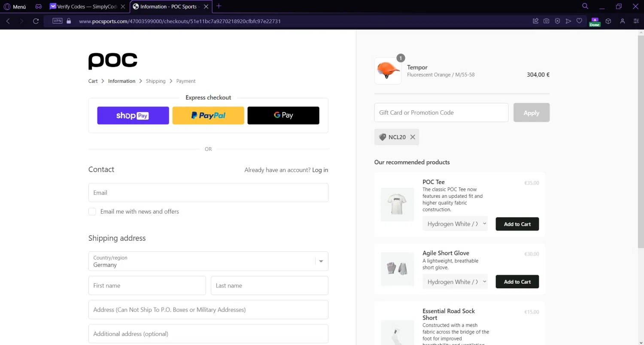Bookmark the page with the heart icon
This screenshot has height=345, width=644.
coord(579,21)
